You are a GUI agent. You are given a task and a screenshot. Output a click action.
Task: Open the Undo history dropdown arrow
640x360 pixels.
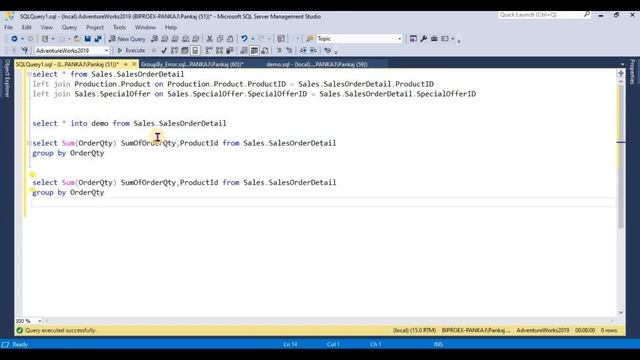[252, 38]
